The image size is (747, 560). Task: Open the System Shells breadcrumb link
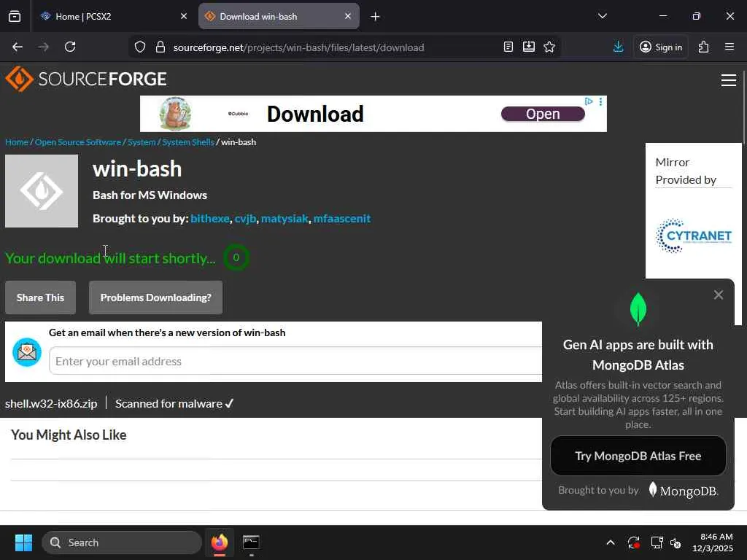point(188,142)
